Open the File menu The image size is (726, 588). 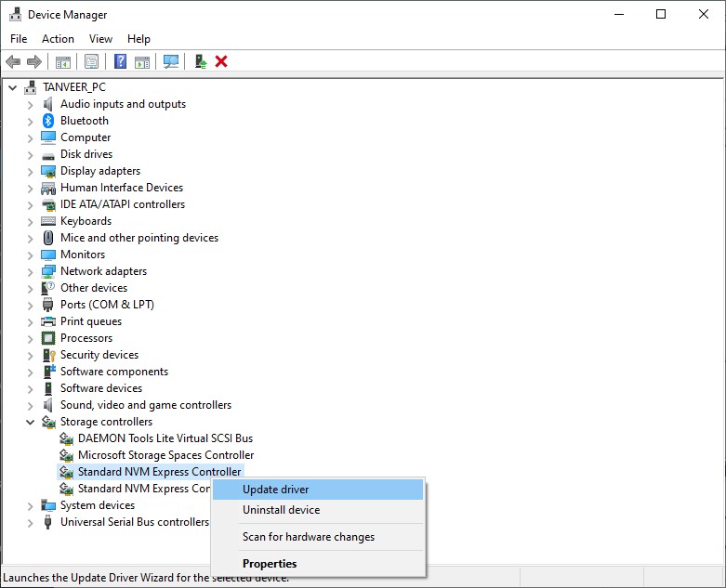[x=19, y=39]
